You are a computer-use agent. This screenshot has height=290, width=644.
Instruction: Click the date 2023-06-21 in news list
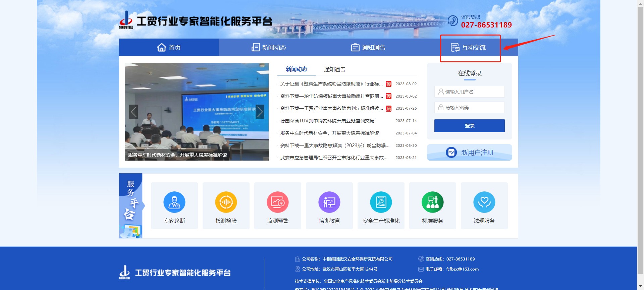coord(406,158)
